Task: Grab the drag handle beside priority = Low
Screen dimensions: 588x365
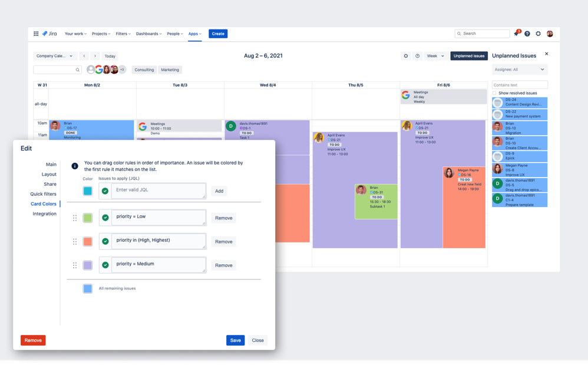Action: 75,218
